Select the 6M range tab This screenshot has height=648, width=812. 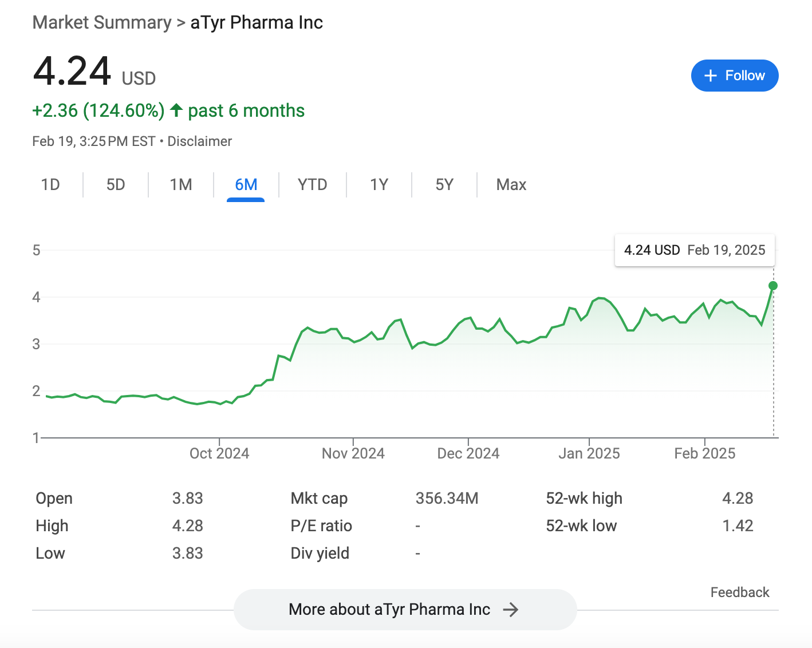[x=246, y=184]
